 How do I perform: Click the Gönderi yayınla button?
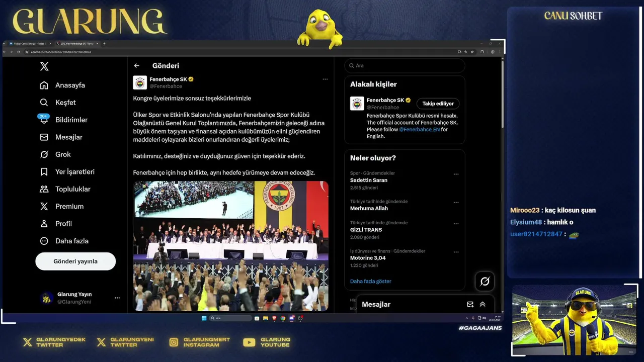pos(75,261)
